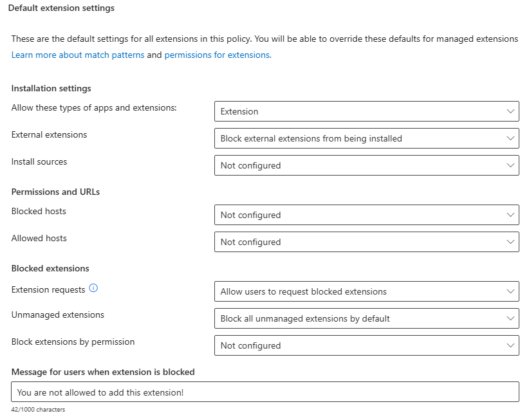Click chevron beside 'Block external extensions' option
Viewport: 529px width, 420px height.
(511, 138)
